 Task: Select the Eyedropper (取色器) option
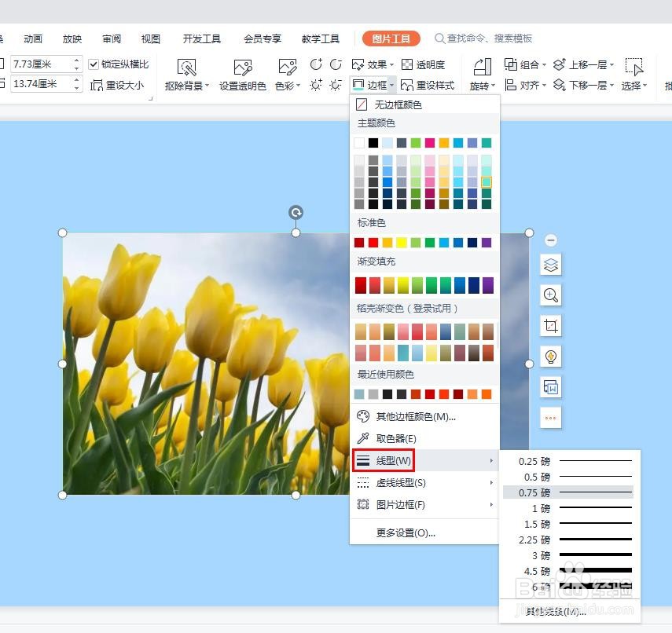[424, 438]
